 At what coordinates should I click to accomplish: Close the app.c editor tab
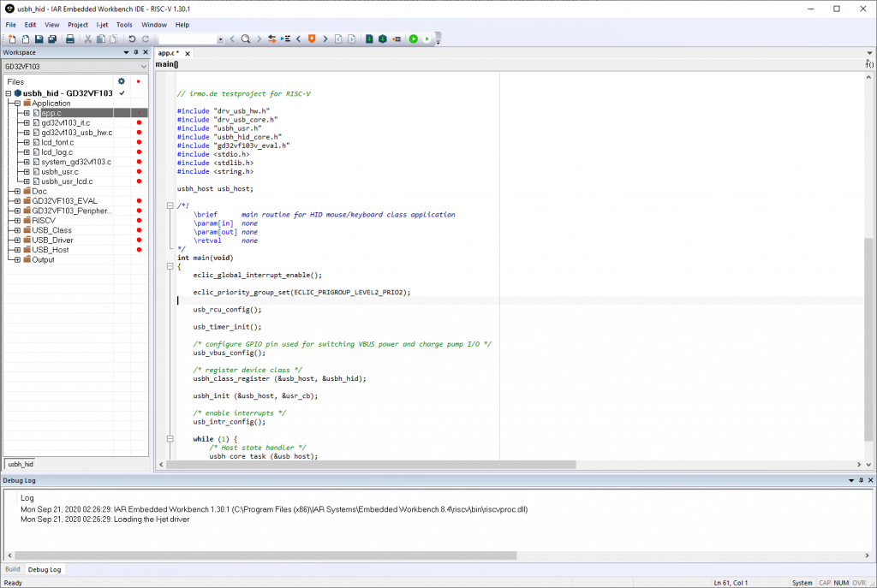pos(188,54)
